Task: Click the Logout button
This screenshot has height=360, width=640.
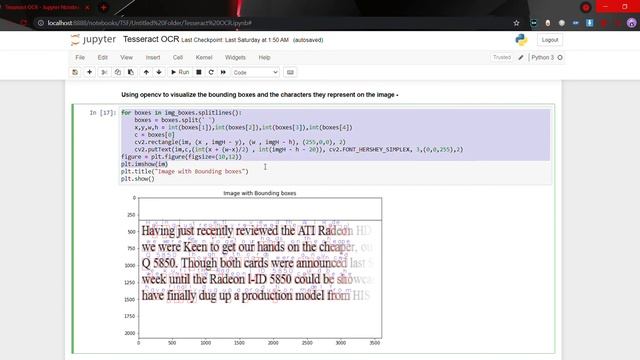Action: 550,40
